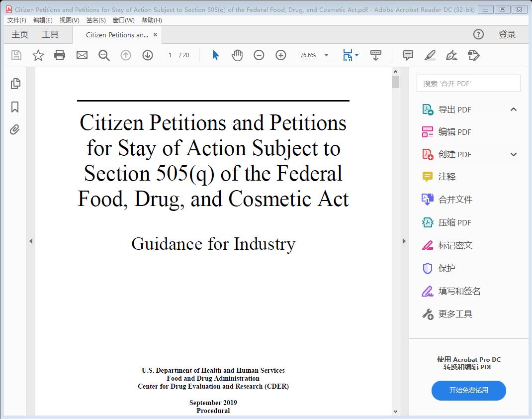Collapse the 导出 PDF section
Viewport: 532px width, 419px height.
tap(513, 109)
